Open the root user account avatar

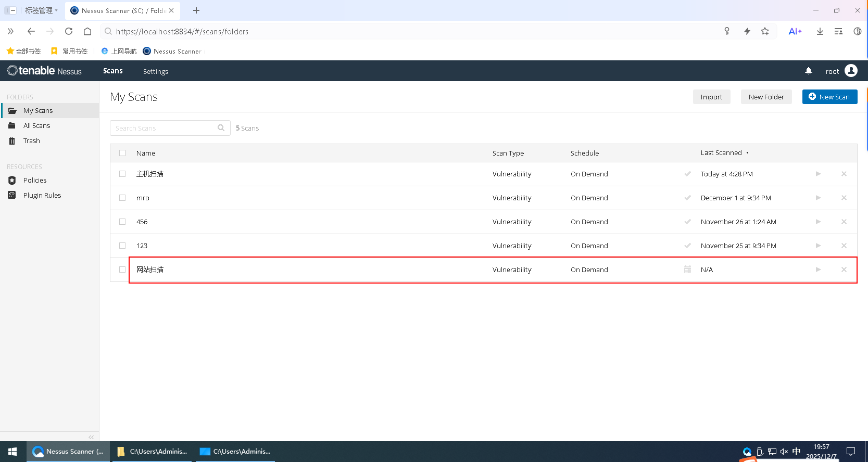tap(851, 71)
